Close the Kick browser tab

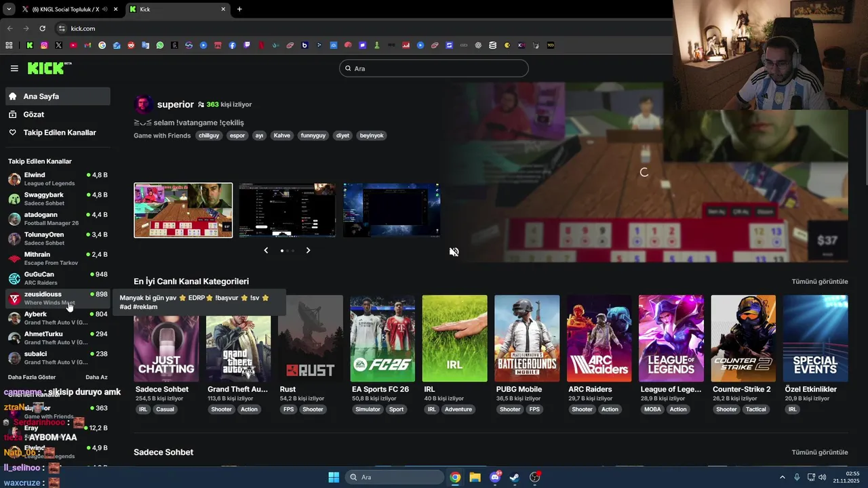pos(223,9)
